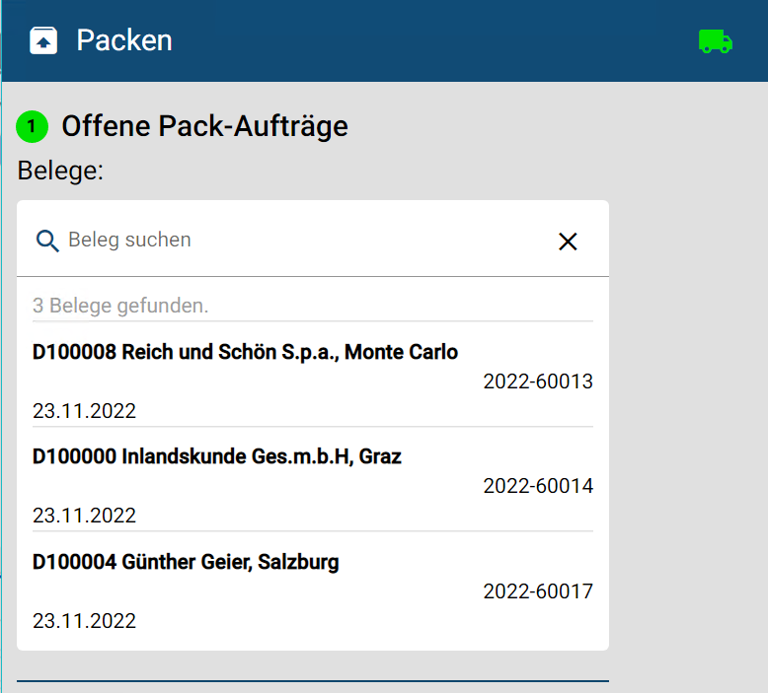
Task: Clear the search with the X icon
Action: [568, 241]
